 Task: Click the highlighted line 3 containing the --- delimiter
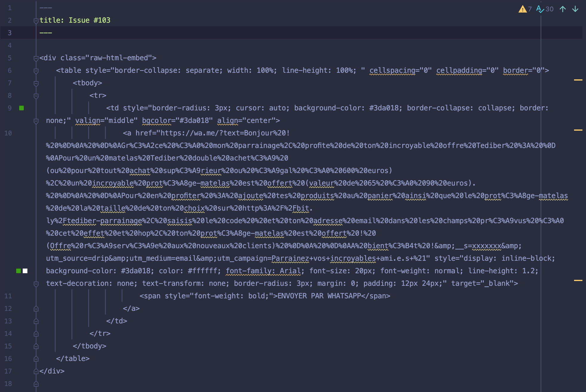tap(45, 33)
